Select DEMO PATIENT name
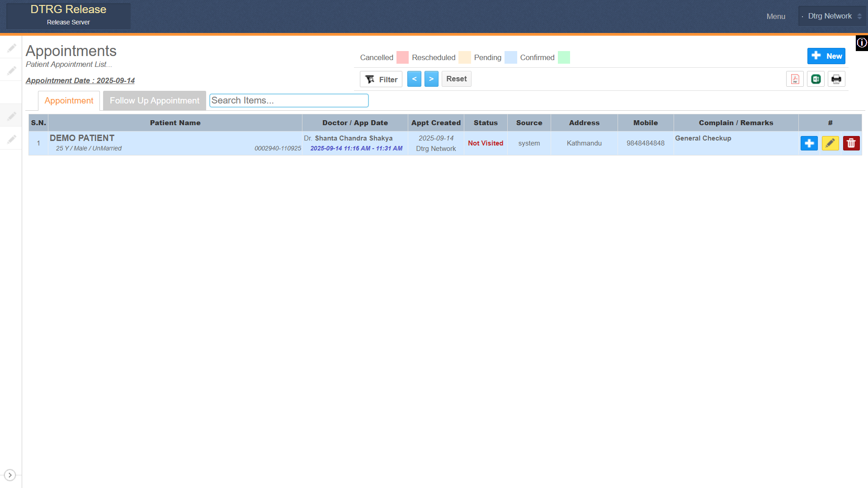Image resolution: width=868 pixels, height=488 pixels. coord(82,138)
